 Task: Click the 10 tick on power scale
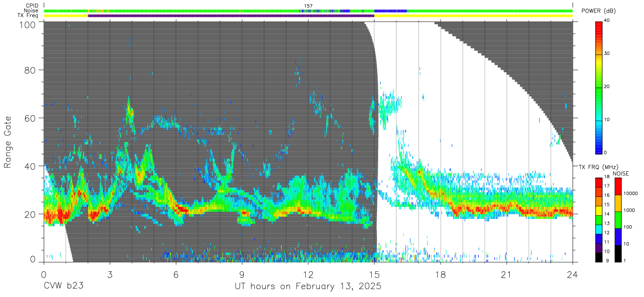(607, 119)
